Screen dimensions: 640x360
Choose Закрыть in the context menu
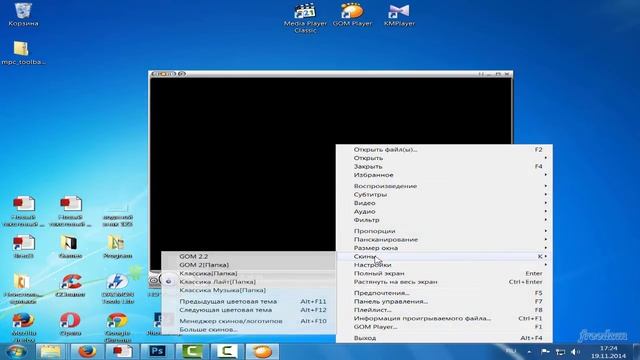tap(444, 167)
